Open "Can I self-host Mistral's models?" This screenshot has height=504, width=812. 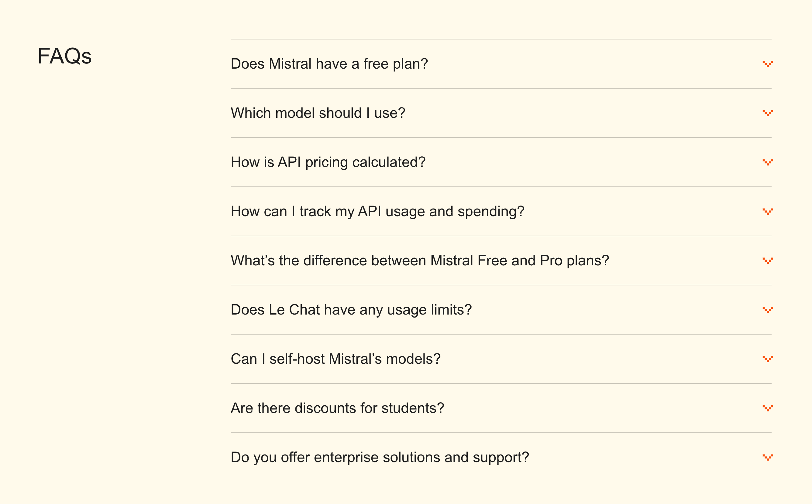335,359
